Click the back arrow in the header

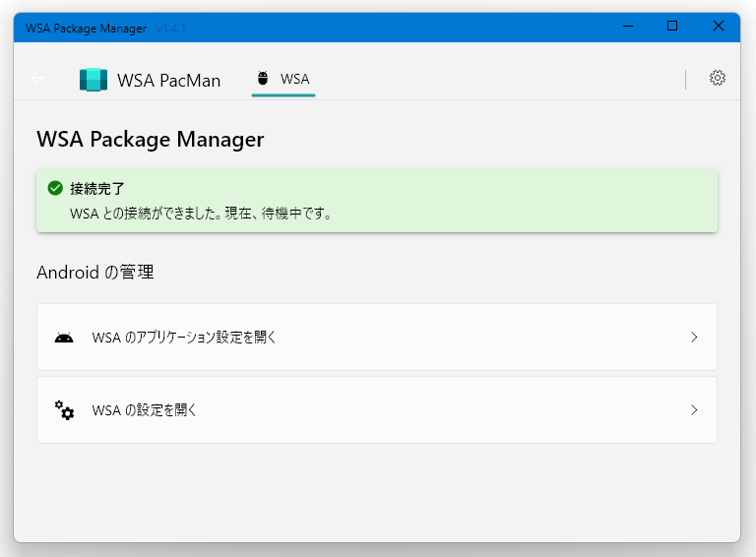(x=37, y=78)
